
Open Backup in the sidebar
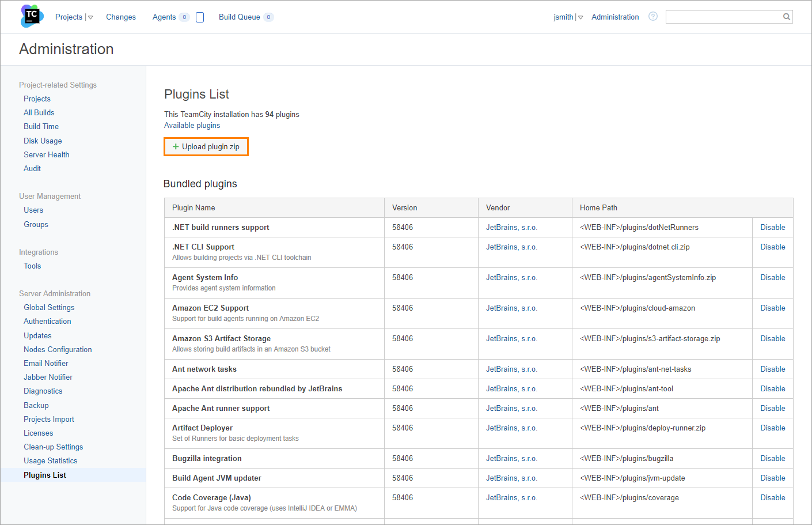coord(36,405)
